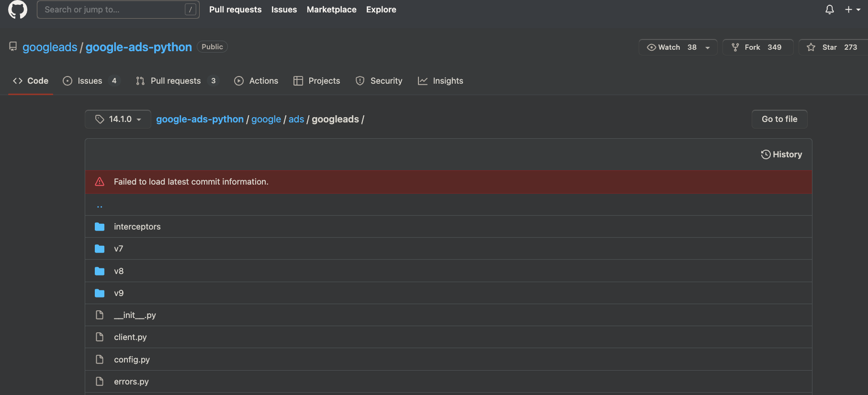Click the Issues tab circle icon

pos(68,81)
